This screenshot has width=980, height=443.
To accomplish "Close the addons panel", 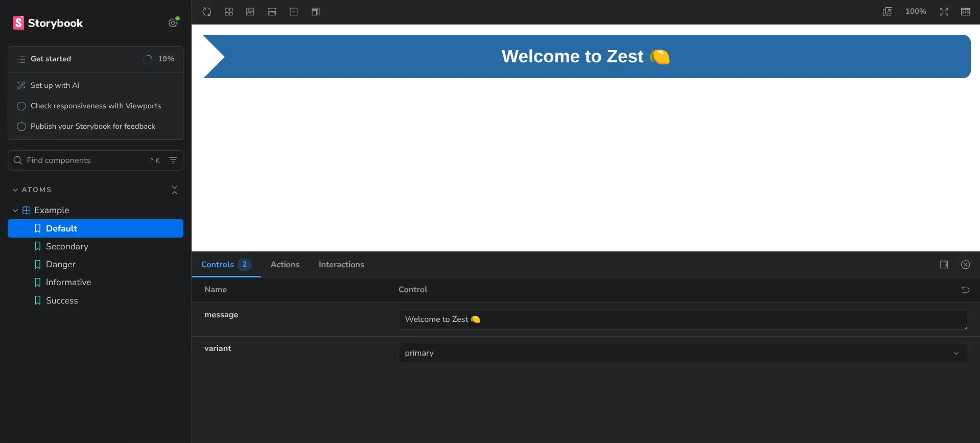I will [966, 265].
